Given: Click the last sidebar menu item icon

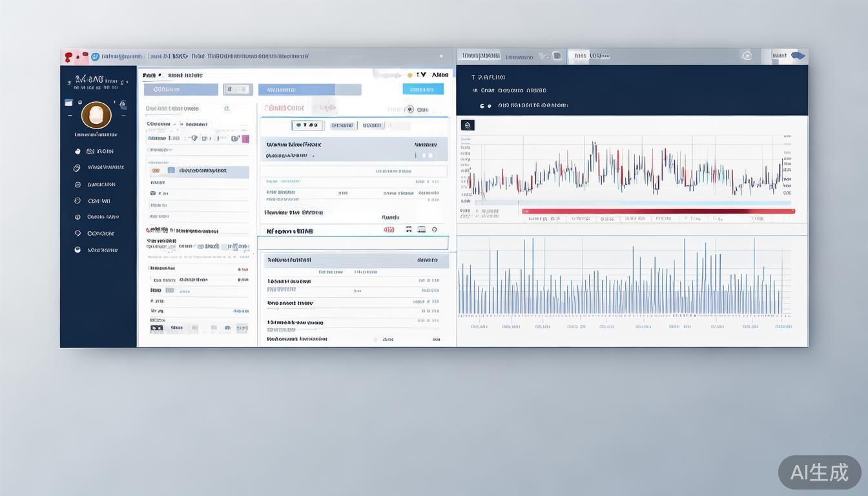Looking at the screenshot, I should (77, 250).
